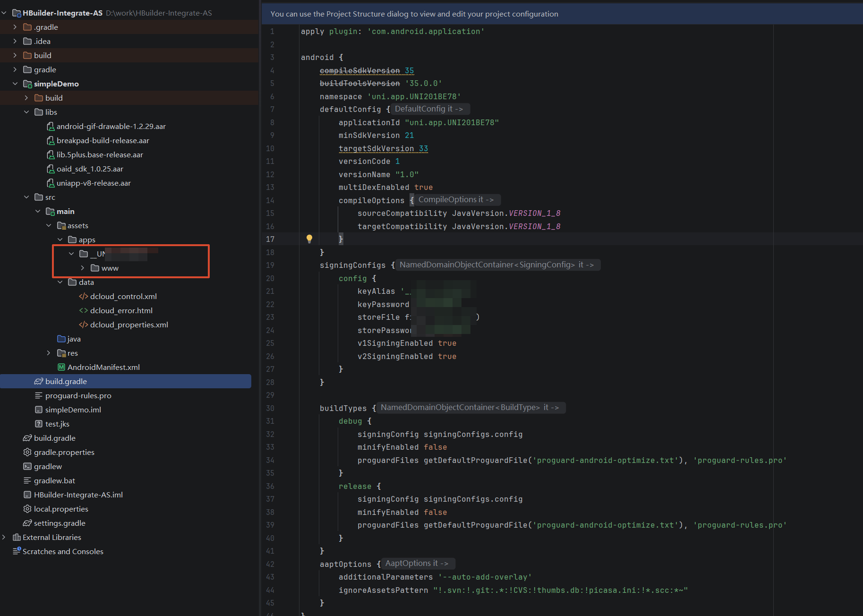Click the Scratches and Consoles icon
863x616 pixels.
[17, 551]
